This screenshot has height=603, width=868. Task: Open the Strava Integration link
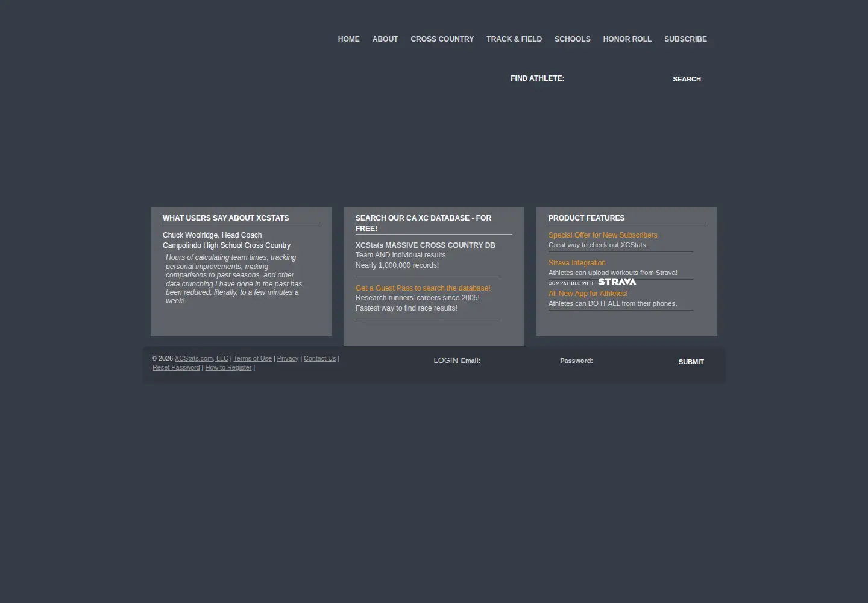[x=577, y=263]
